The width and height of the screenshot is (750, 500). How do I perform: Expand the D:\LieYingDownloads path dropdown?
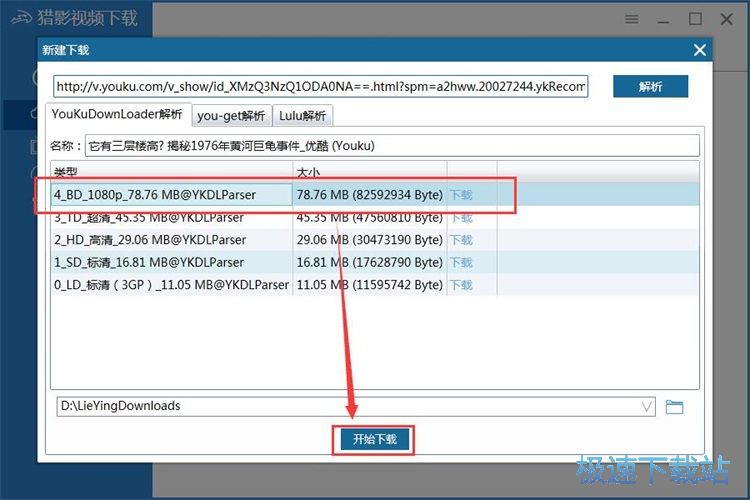646,407
